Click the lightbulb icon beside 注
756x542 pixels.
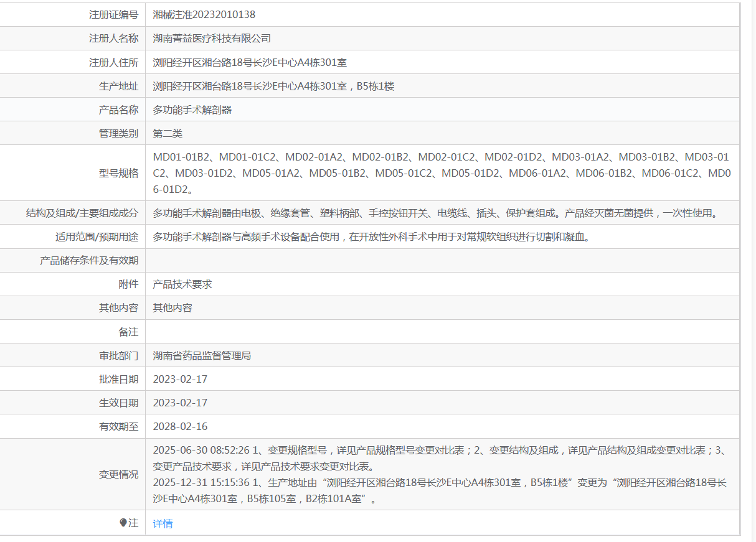pyautogui.click(x=123, y=523)
